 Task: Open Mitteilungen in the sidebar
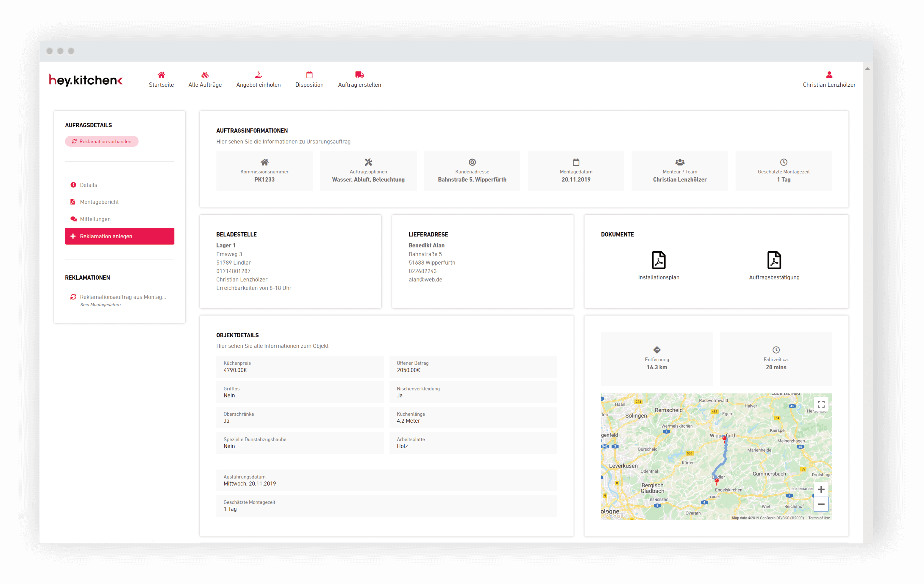(95, 219)
